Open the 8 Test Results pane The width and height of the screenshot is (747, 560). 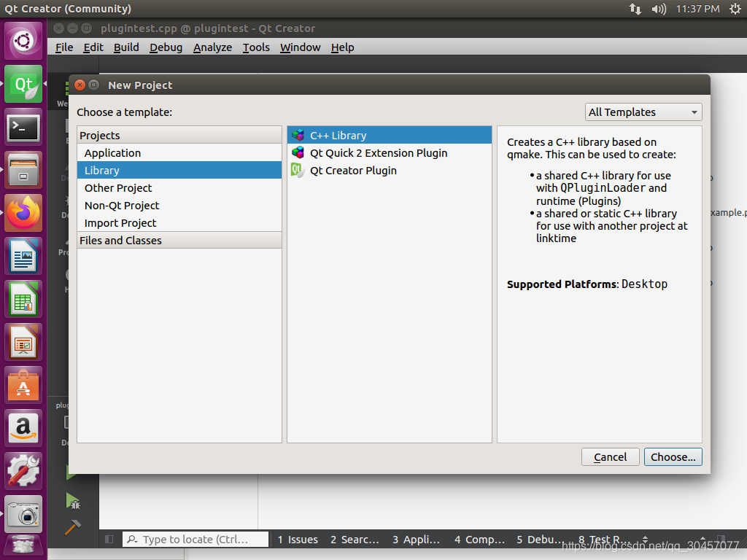click(x=604, y=539)
